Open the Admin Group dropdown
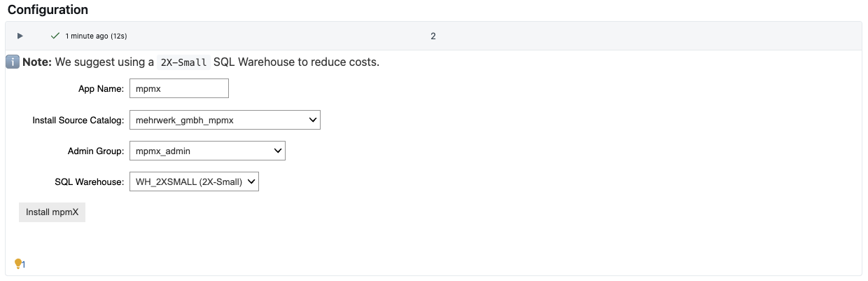The height and width of the screenshot is (281, 868). 207,151
